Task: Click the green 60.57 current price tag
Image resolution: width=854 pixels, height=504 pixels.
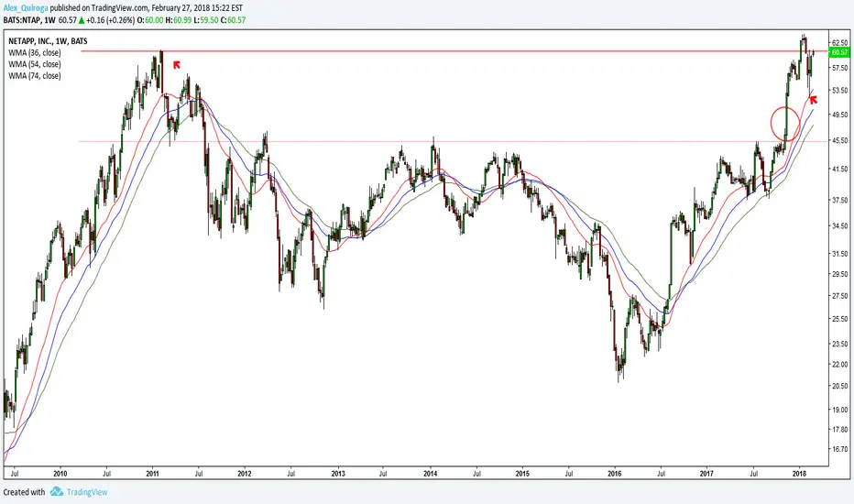Action: [838, 52]
